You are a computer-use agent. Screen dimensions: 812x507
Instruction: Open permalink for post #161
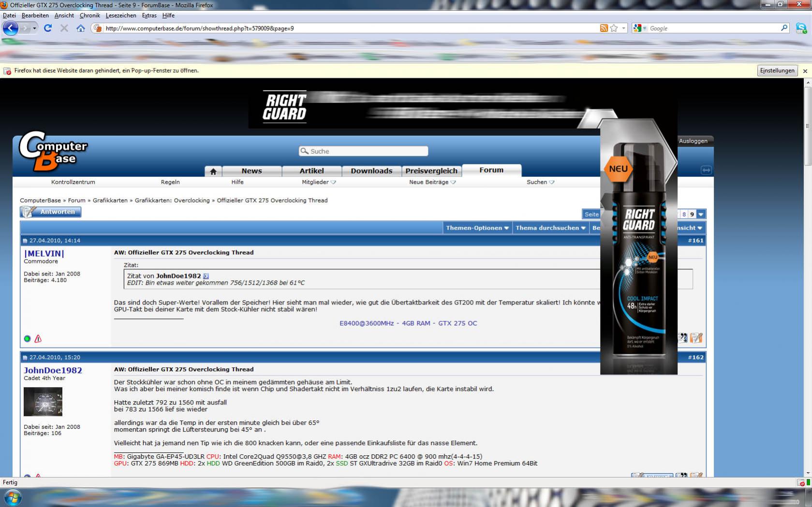click(x=696, y=241)
